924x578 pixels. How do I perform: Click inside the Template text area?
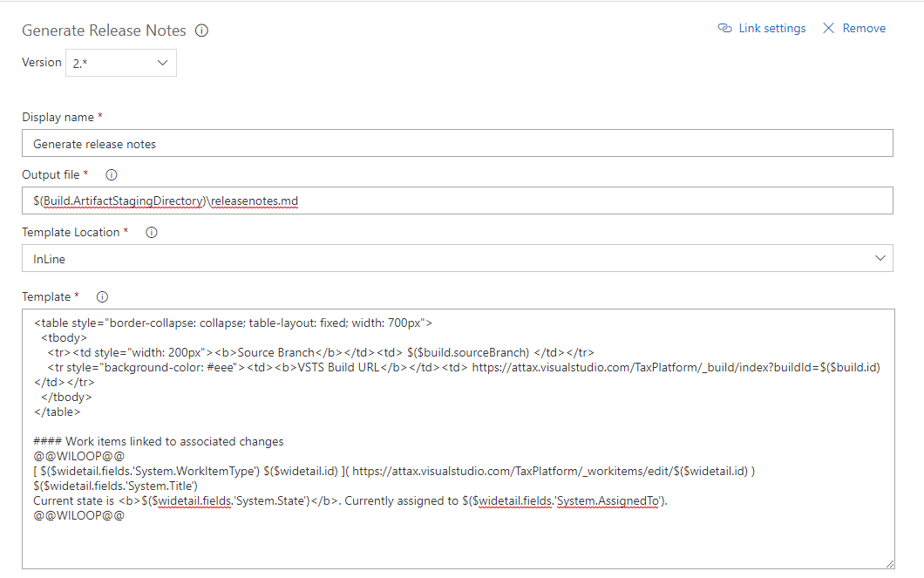coord(458,439)
